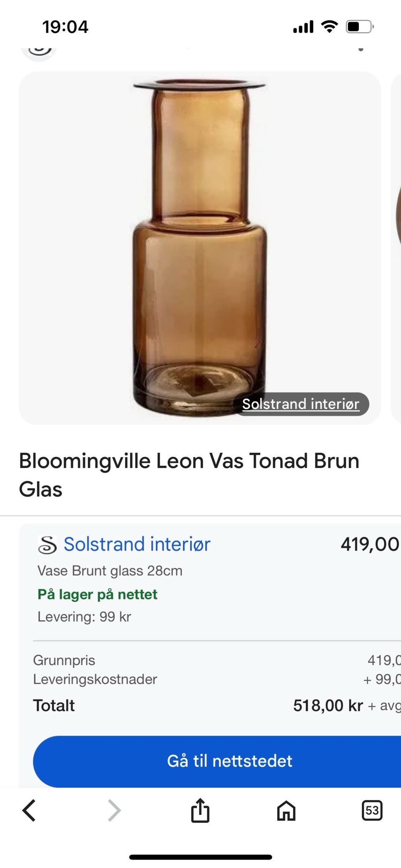The width and height of the screenshot is (401, 868).
Task: Open the Solstrand interiør store link
Action: click(137, 544)
